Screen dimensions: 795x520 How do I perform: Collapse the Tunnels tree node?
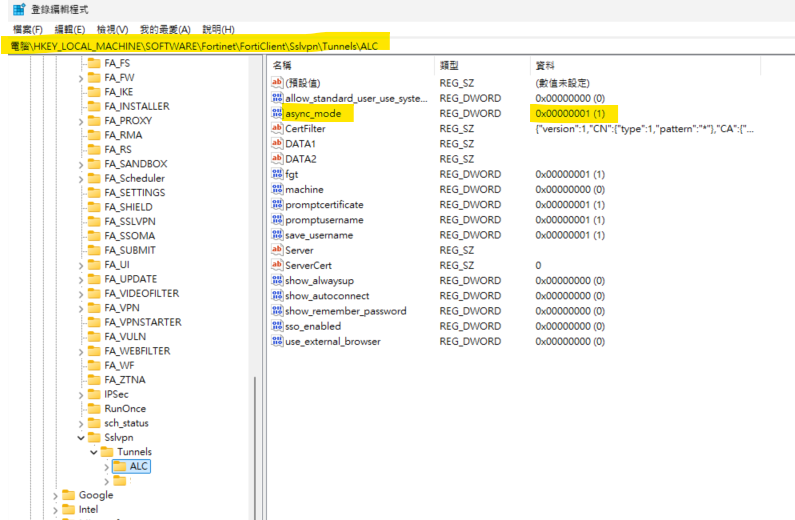[x=94, y=452]
